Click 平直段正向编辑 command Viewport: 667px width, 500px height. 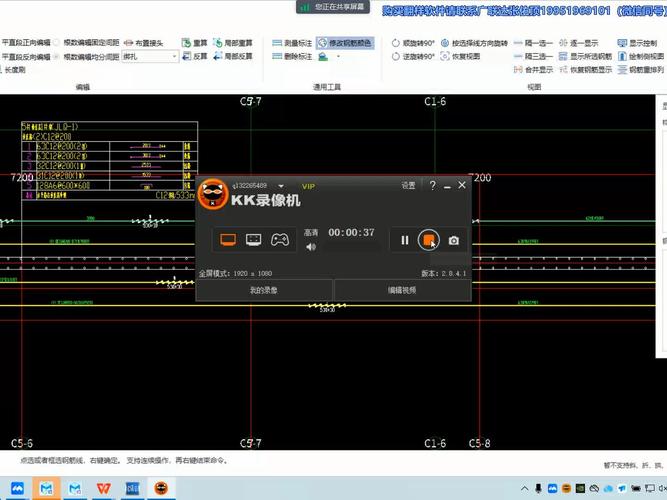[x=26, y=43]
